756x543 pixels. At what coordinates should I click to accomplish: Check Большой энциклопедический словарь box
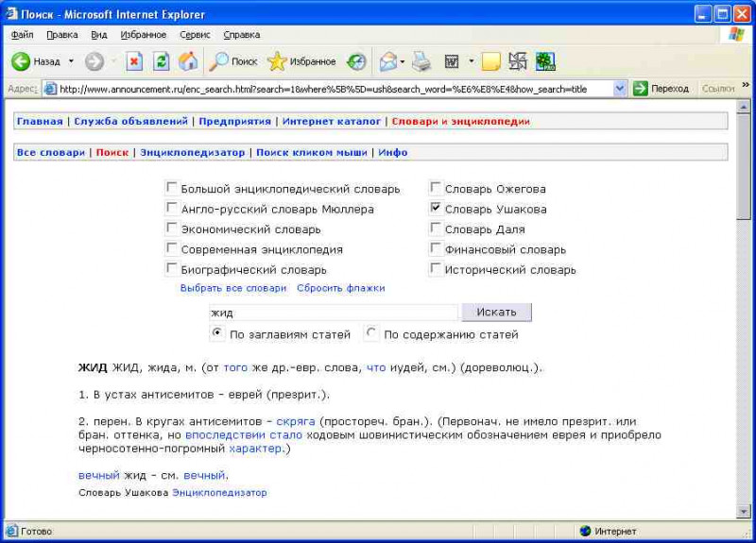[x=171, y=187]
